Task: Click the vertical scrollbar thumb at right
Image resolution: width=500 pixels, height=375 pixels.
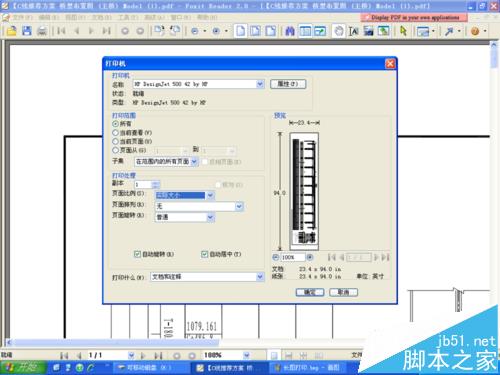Action: tap(494, 58)
